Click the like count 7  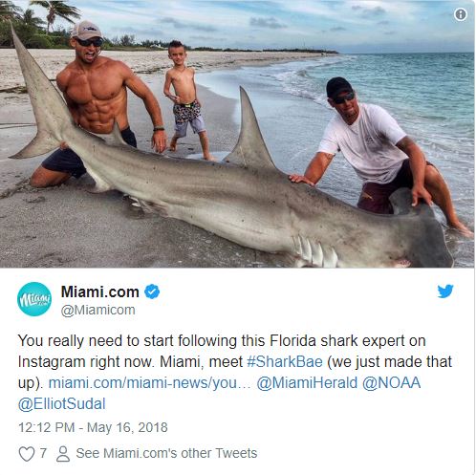(43, 453)
